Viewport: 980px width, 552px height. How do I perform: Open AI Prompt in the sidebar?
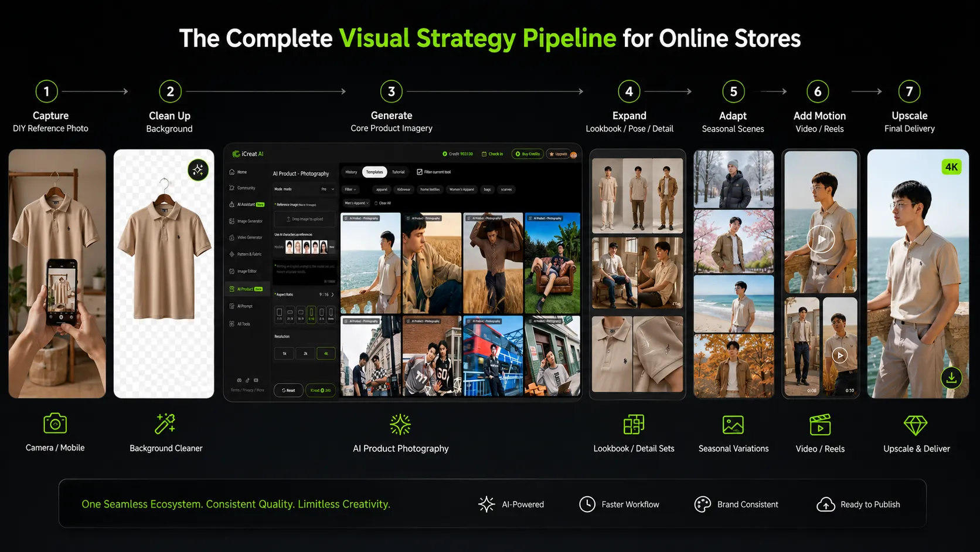tap(241, 306)
